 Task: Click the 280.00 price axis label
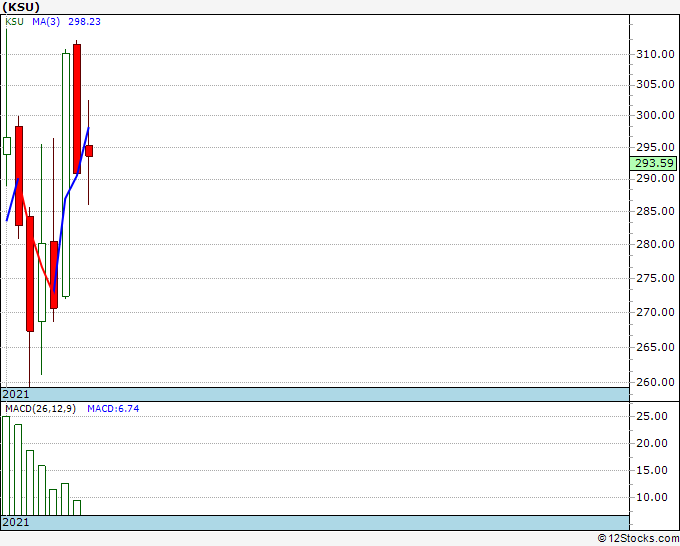[x=655, y=244]
